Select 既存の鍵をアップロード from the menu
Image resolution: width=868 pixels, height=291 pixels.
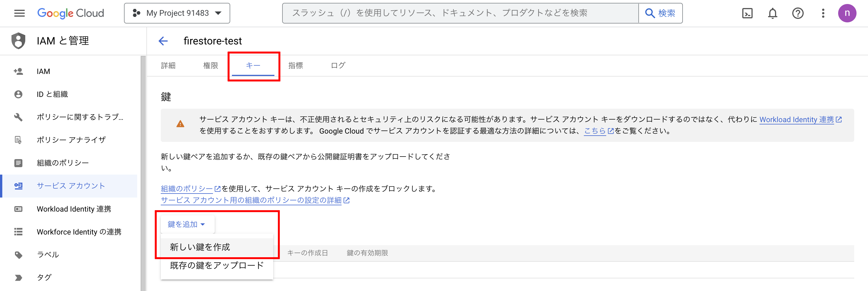click(217, 265)
